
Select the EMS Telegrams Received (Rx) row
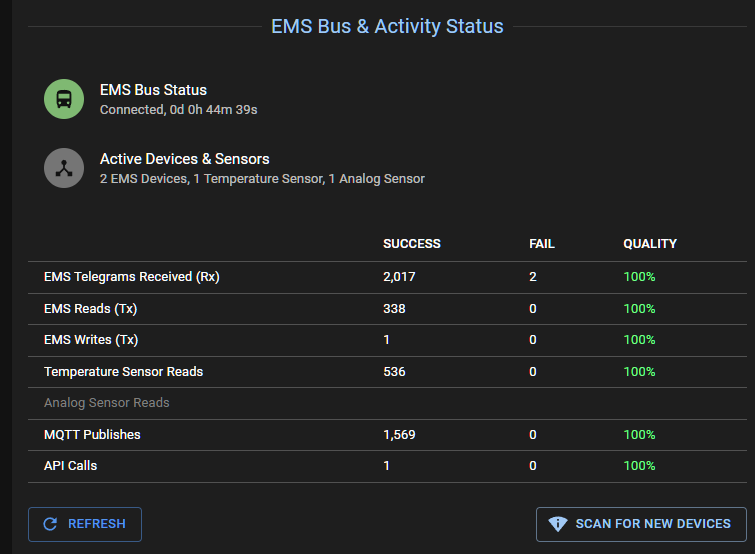pos(131,277)
